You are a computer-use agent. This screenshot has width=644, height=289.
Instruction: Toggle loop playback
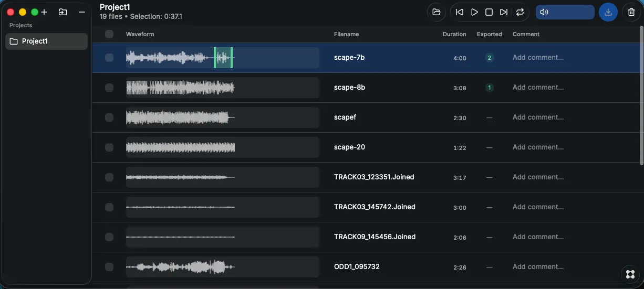(520, 12)
